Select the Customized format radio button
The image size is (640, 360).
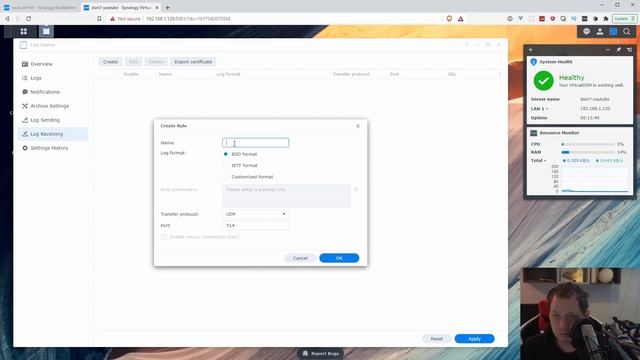[x=226, y=177]
